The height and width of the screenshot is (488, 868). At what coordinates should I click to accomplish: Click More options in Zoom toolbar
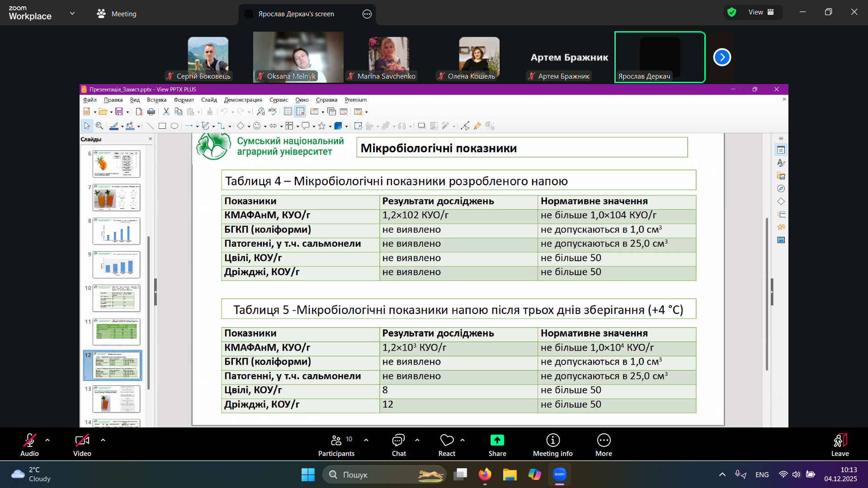click(604, 441)
